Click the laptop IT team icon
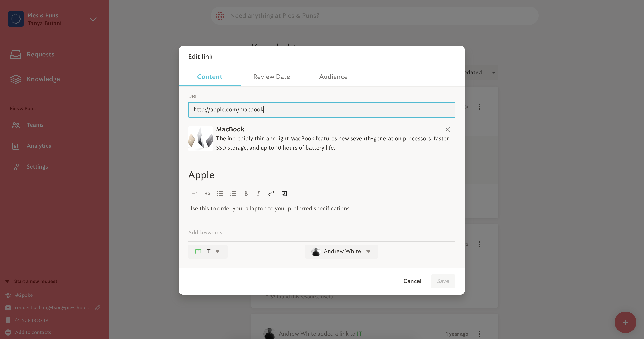This screenshot has width=644, height=339. [198, 251]
